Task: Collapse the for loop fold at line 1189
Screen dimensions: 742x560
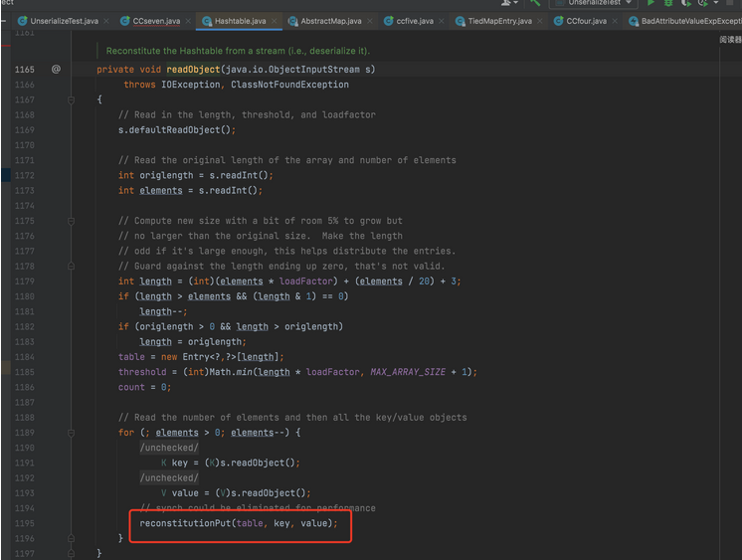Action: point(71,433)
